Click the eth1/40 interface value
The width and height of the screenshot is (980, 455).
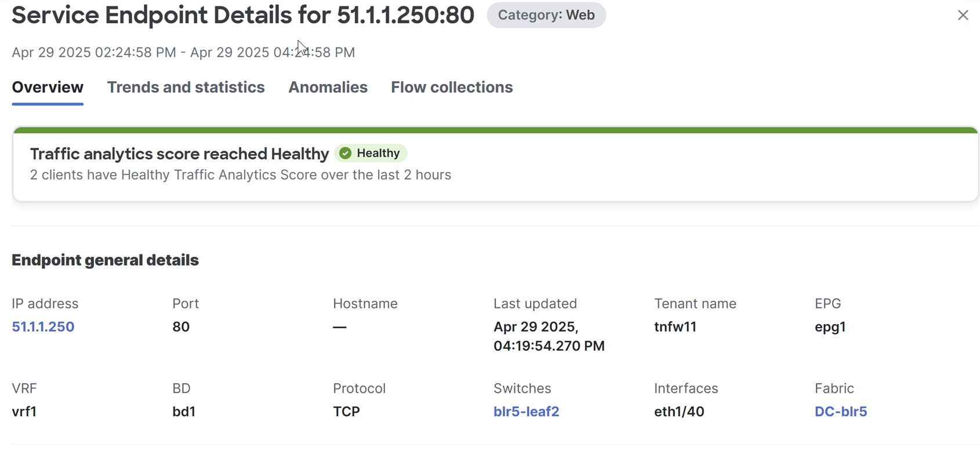(x=679, y=411)
